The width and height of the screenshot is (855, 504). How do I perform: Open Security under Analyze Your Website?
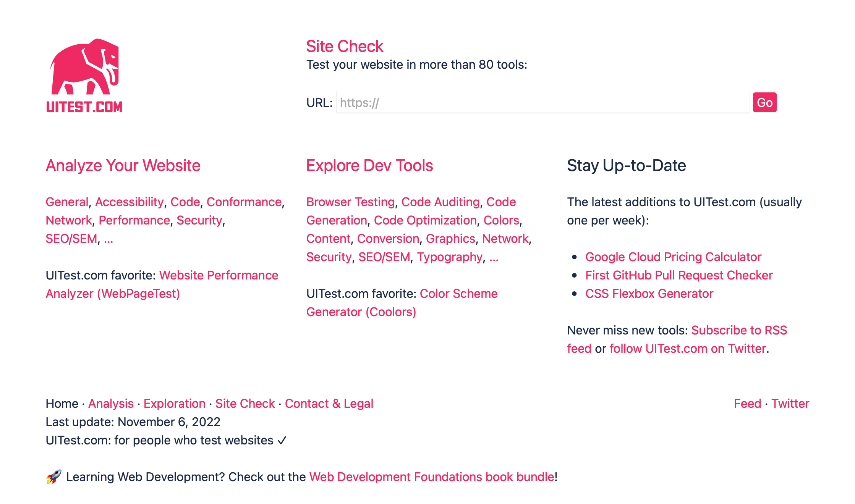tap(199, 220)
